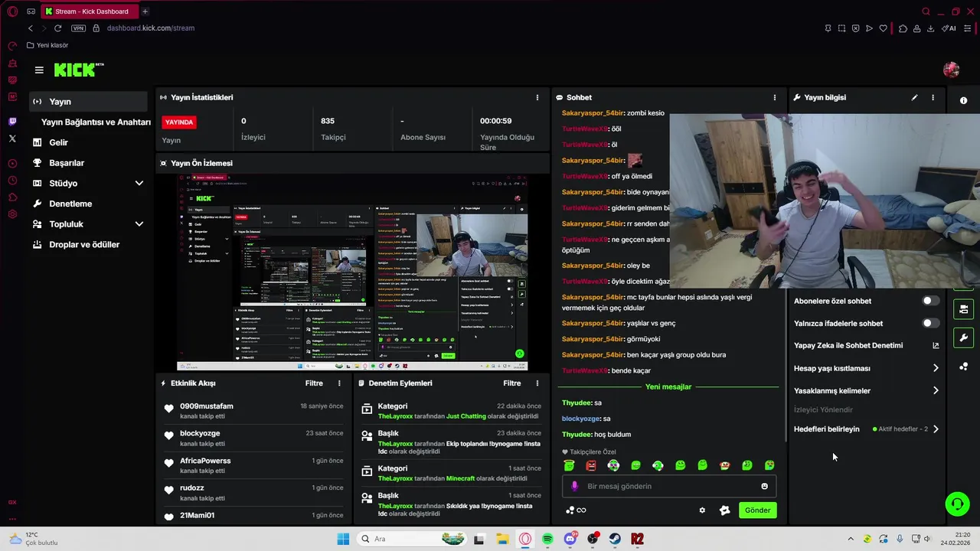Click the wrench icon in the right sidebar
This screenshot has width=980, height=551.
pyautogui.click(x=963, y=337)
